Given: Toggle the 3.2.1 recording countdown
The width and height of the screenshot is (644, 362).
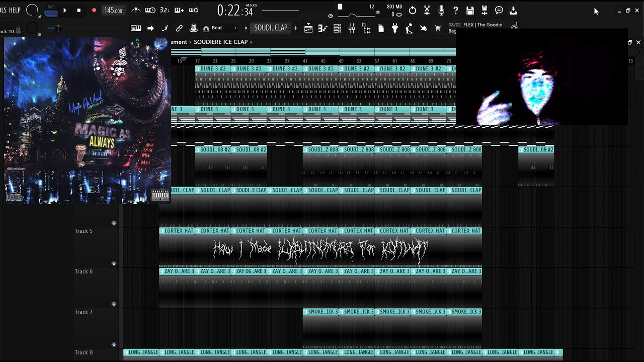Looking at the screenshot, I should (x=165, y=10).
